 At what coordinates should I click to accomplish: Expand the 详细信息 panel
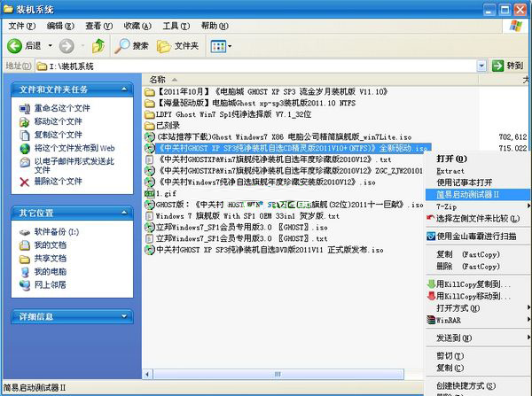pyautogui.click(x=124, y=316)
